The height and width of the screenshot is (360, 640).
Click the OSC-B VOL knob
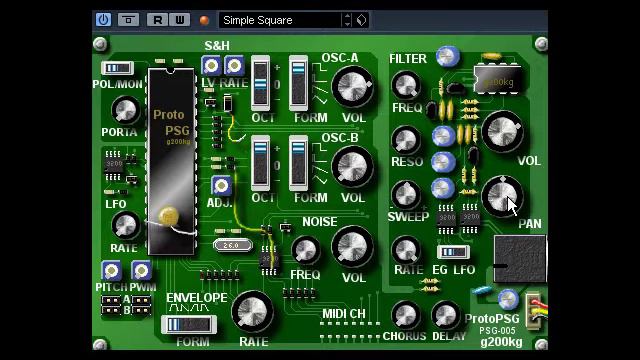coord(353,167)
